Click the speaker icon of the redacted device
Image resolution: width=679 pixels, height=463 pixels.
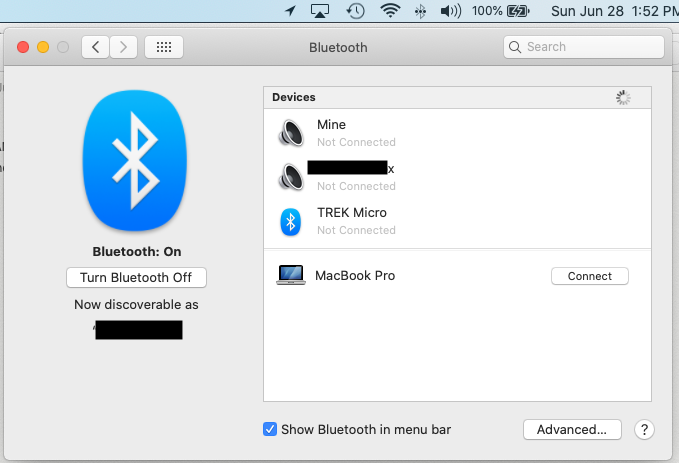pyautogui.click(x=291, y=177)
